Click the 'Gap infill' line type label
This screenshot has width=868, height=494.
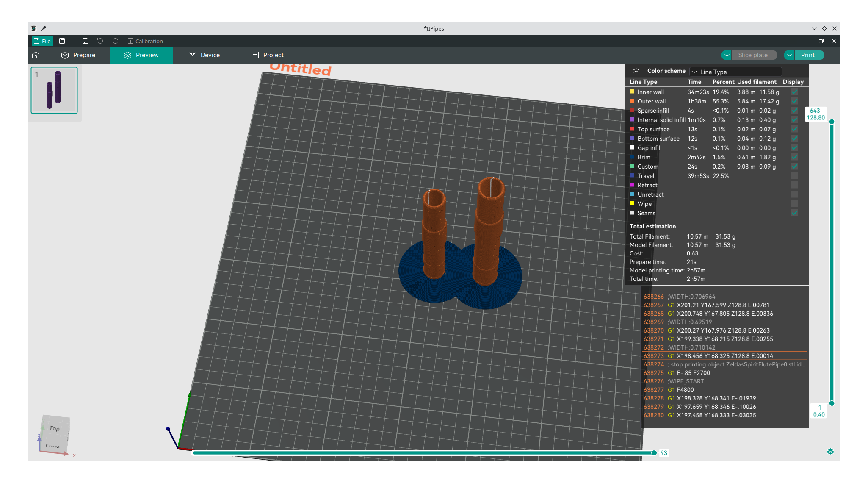click(650, 148)
